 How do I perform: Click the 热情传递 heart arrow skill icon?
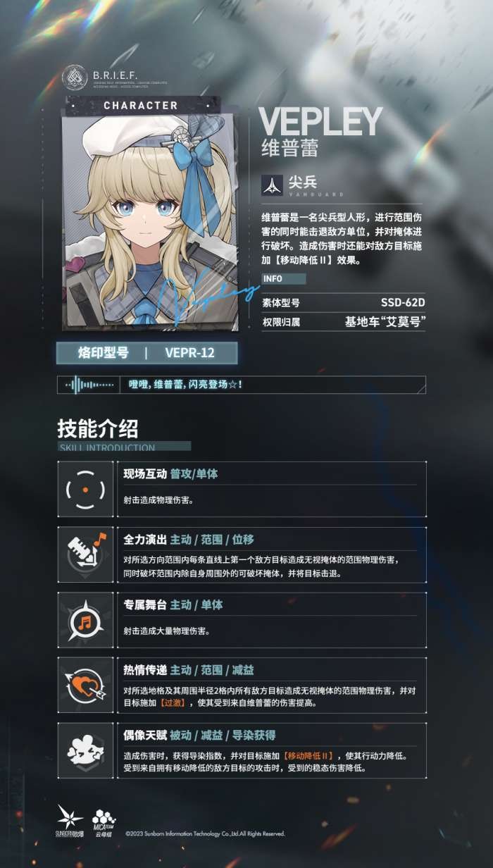(x=85, y=685)
